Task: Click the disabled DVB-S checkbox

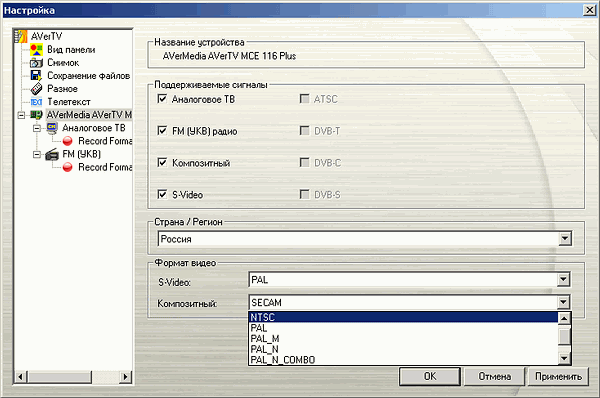Action: (x=305, y=194)
